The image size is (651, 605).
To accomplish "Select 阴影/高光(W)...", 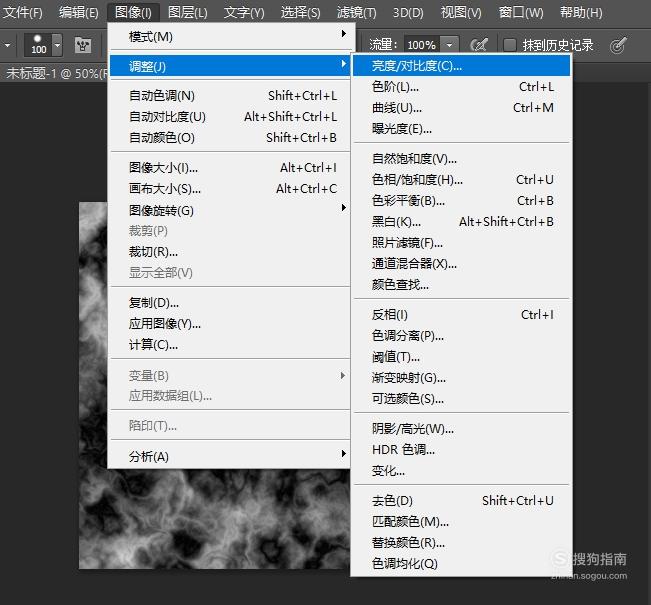I will (x=461, y=429).
